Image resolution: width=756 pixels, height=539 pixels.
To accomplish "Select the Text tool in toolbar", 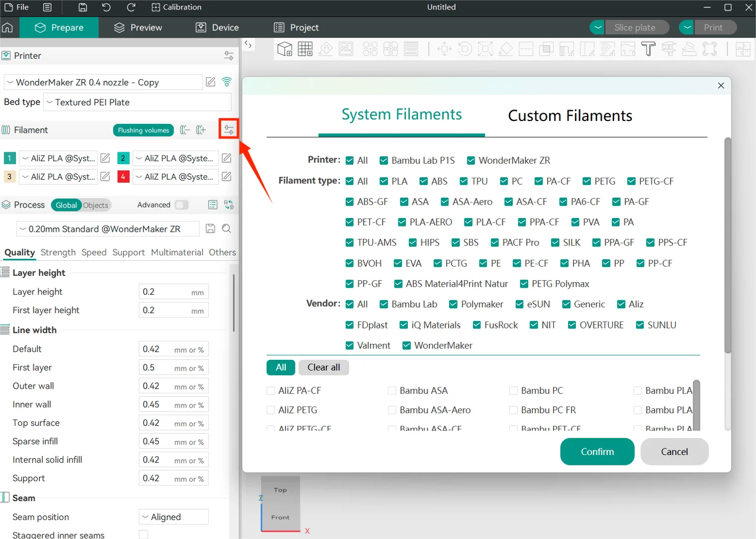I will point(648,49).
